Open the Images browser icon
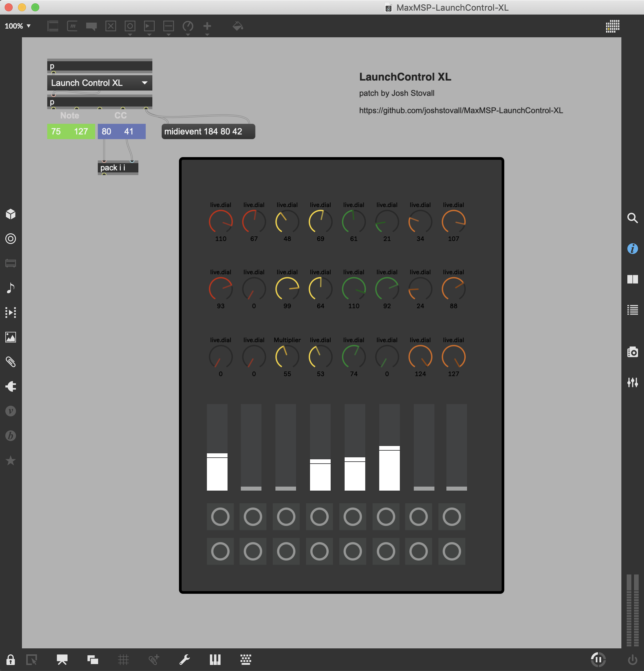Viewport: 644px width, 671px height. tap(11, 337)
